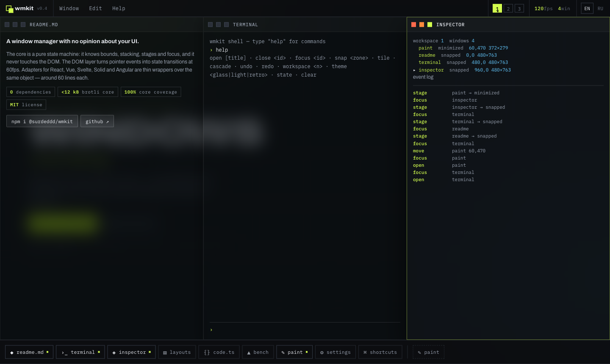Click the wmkit logo icon

9,8
